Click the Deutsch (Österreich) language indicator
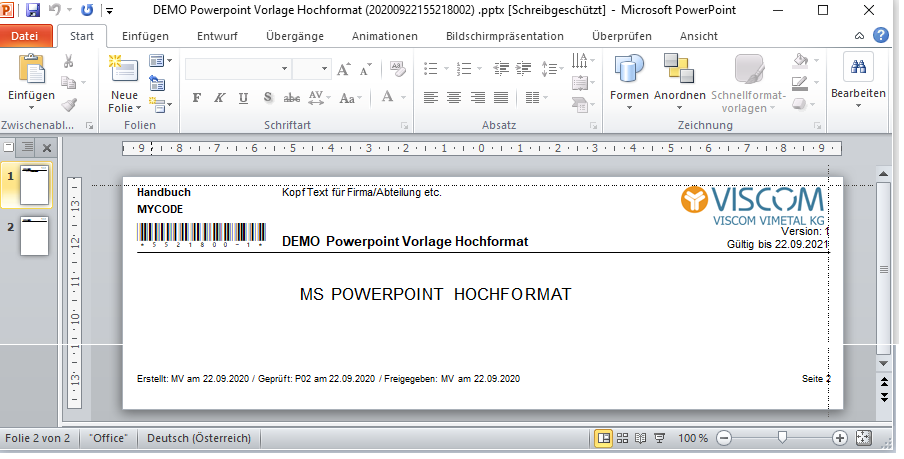Image resolution: width=904 pixels, height=459 pixels. click(199, 438)
